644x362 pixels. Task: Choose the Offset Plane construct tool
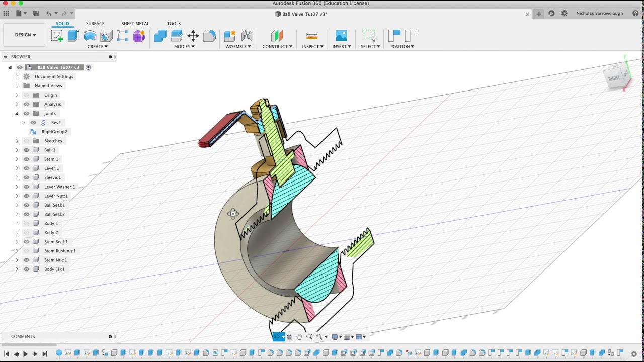pyautogui.click(x=277, y=36)
